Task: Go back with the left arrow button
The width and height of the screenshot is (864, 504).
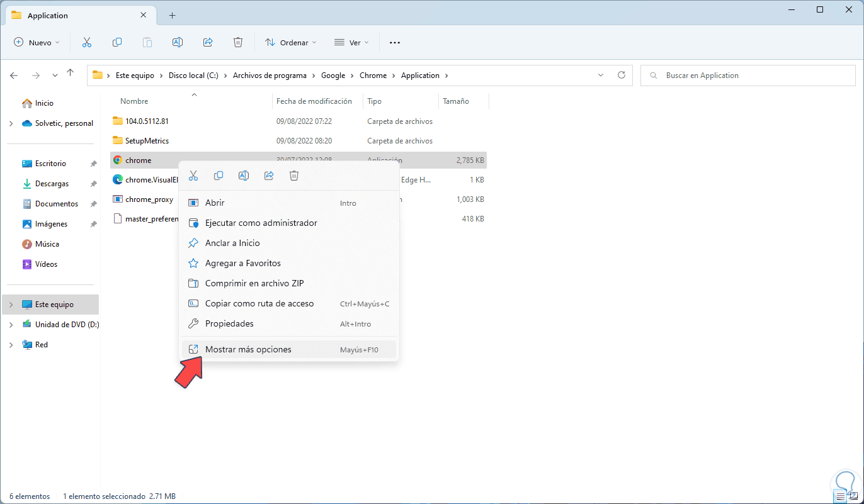Action: coord(14,75)
